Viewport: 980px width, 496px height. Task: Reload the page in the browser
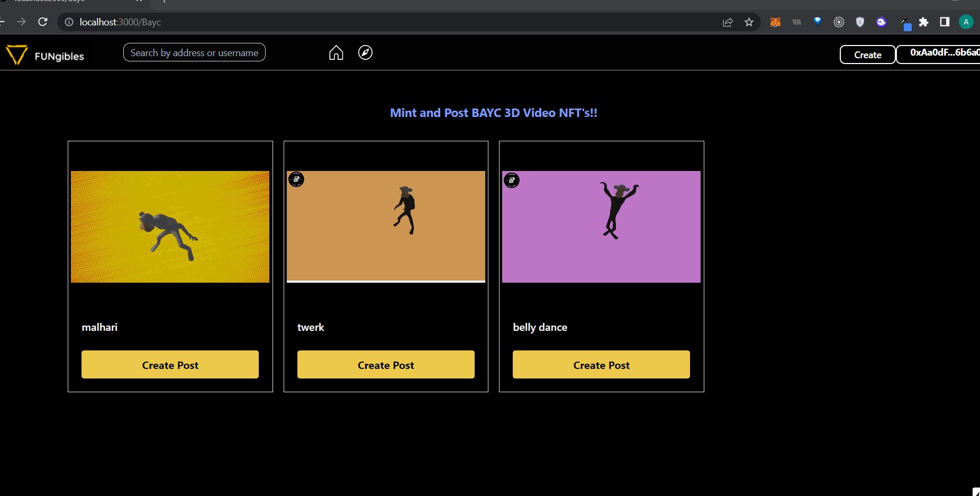tap(43, 22)
